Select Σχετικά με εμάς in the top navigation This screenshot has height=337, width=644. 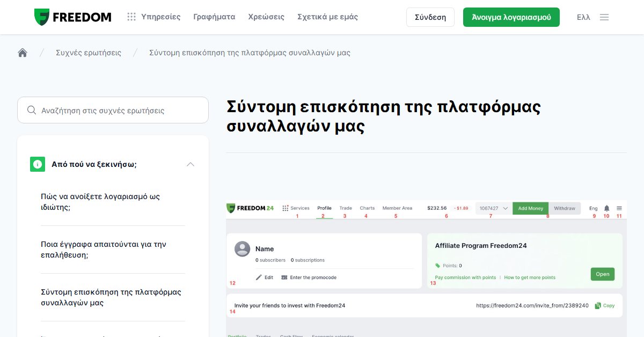click(327, 17)
